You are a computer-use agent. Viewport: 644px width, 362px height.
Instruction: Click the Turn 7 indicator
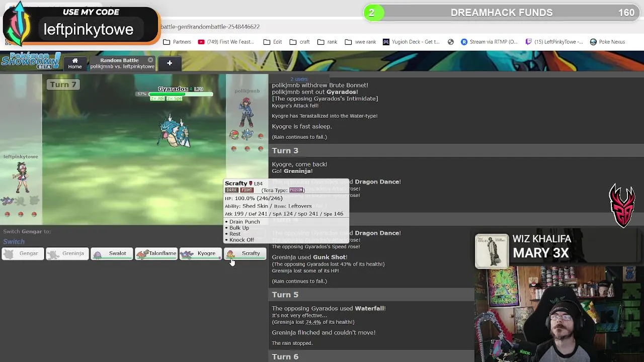coord(63,84)
